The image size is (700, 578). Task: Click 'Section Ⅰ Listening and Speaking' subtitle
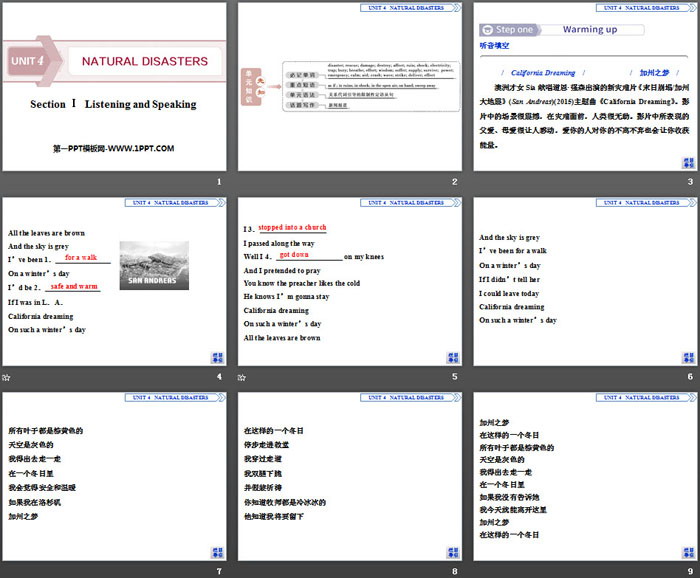113,104
